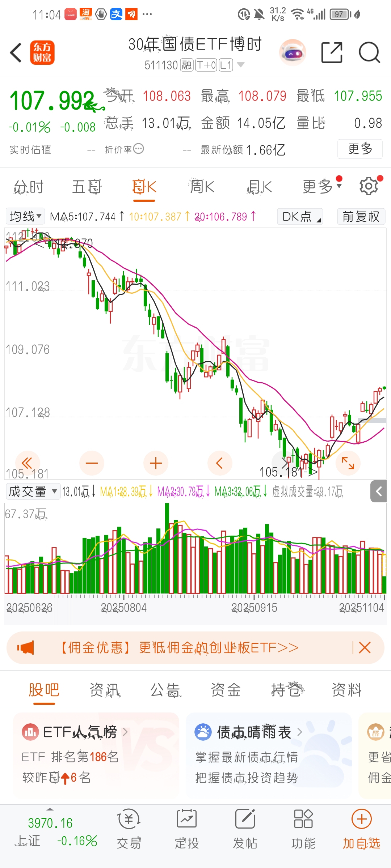Switch to 周K chart tab

202,187
